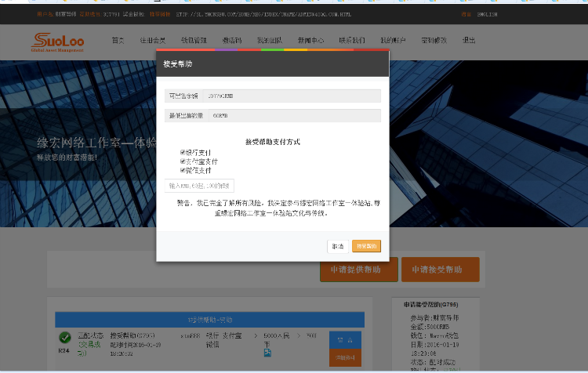Open the 我的账户 menu item

click(393, 40)
